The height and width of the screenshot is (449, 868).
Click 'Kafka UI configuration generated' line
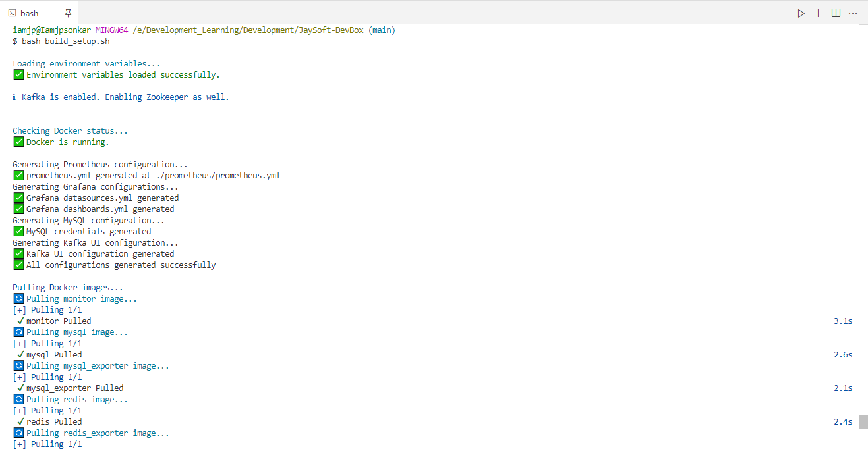click(x=94, y=254)
